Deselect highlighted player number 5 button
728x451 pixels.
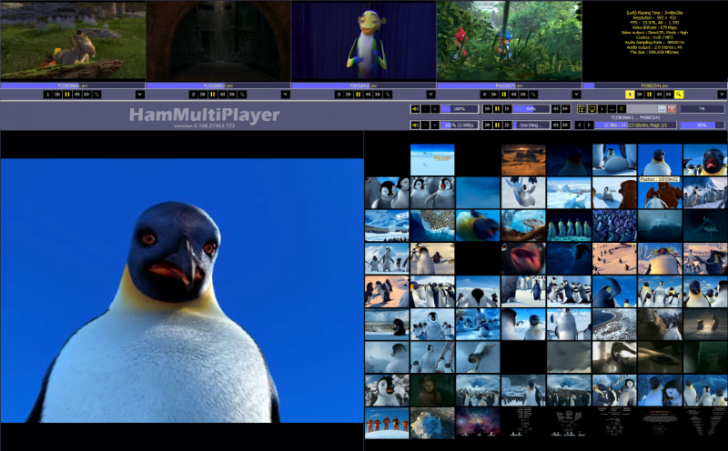pos(630,94)
